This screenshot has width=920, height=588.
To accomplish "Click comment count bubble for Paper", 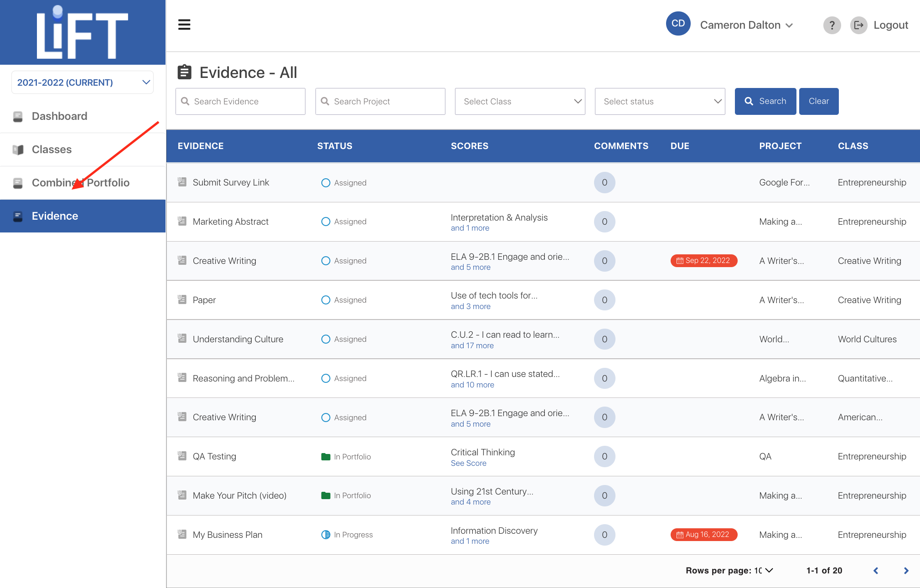I will click(604, 300).
